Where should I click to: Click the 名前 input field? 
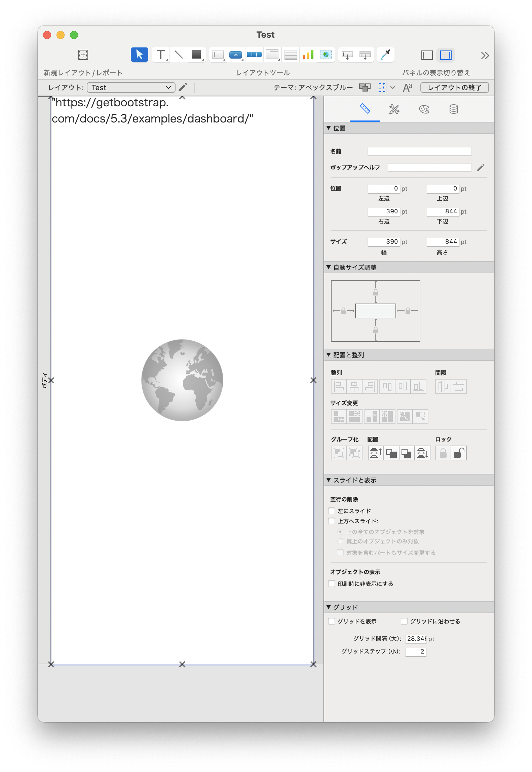pos(419,151)
